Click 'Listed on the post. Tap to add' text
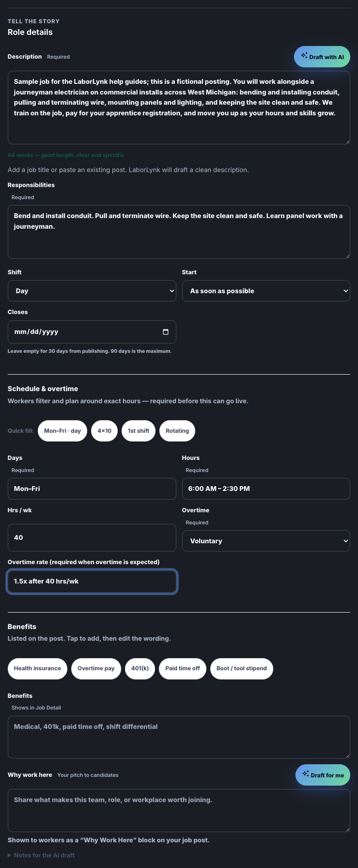 [89, 638]
